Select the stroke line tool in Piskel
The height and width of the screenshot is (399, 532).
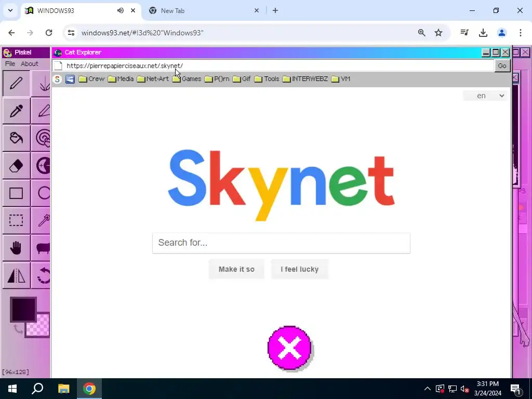click(x=41, y=111)
